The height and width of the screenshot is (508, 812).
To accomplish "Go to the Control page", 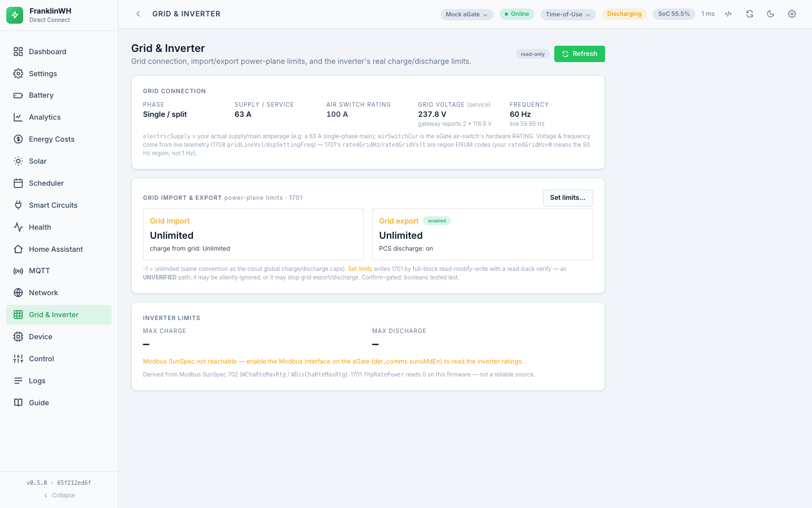I will pos(59,359).
